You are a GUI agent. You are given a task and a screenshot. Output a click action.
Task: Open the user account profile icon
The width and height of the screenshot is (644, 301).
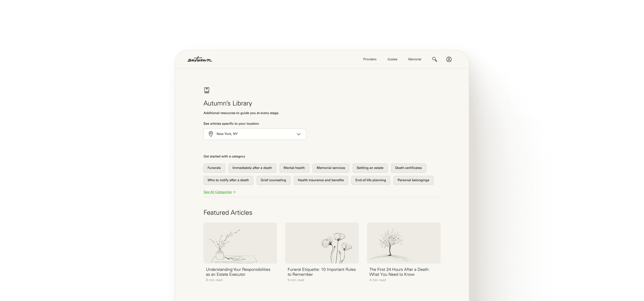[449, 59]
